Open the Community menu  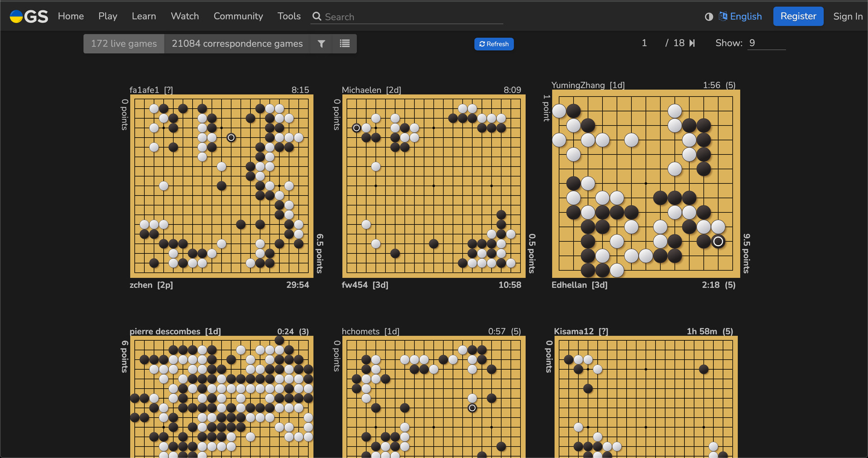[x=238, y=16]
